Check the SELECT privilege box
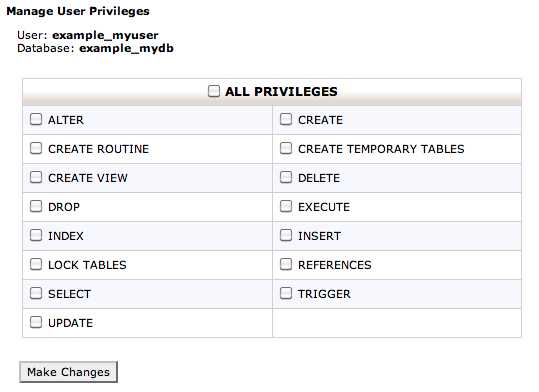539x392 pixels. tap(36, 293)
